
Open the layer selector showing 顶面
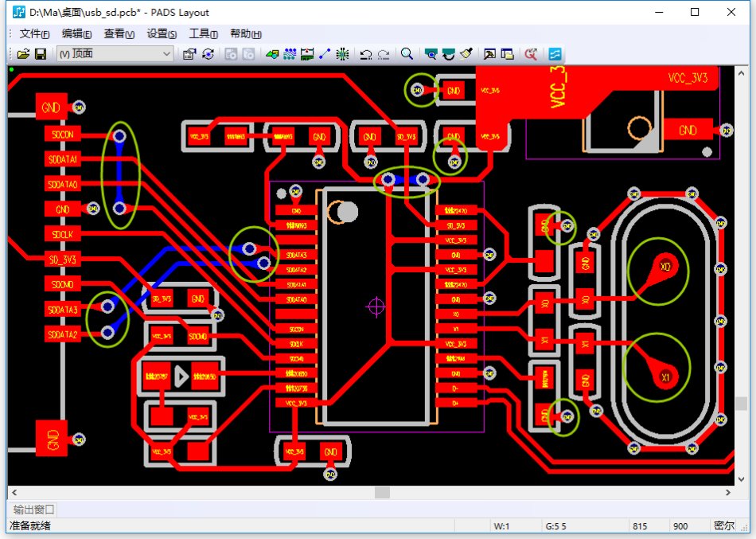(115, 54)
